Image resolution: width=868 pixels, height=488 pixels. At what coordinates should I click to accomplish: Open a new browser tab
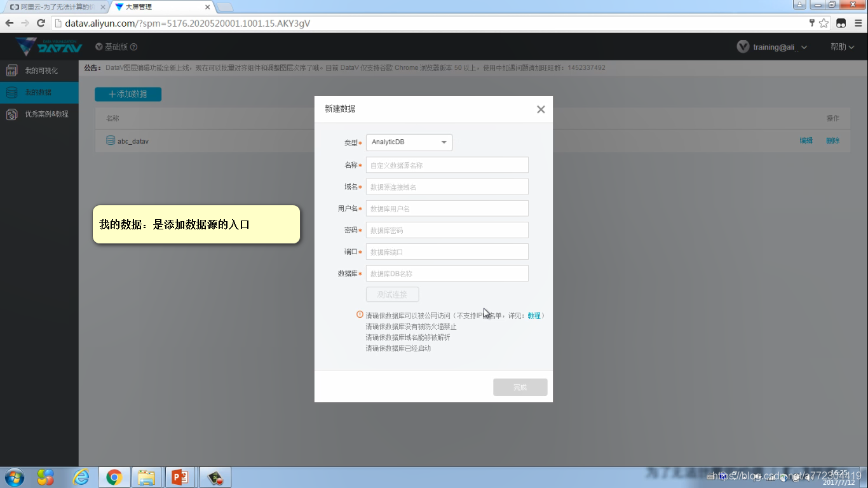pyautogui.click(x=225, y=7)
